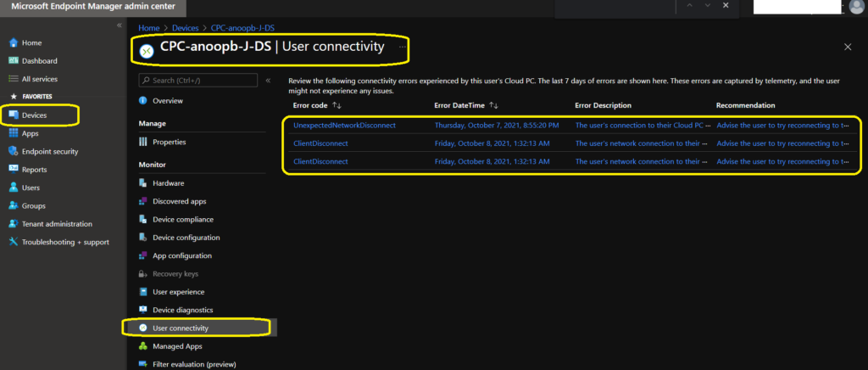Open the Groups people icon
Screen dimensions: 868x370
click(x=14, y=205)
